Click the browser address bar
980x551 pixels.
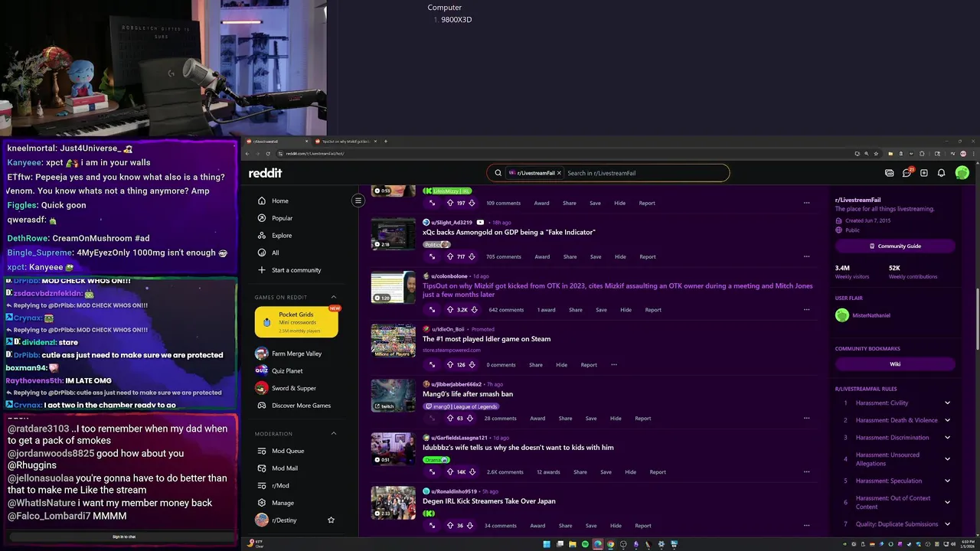563,153
